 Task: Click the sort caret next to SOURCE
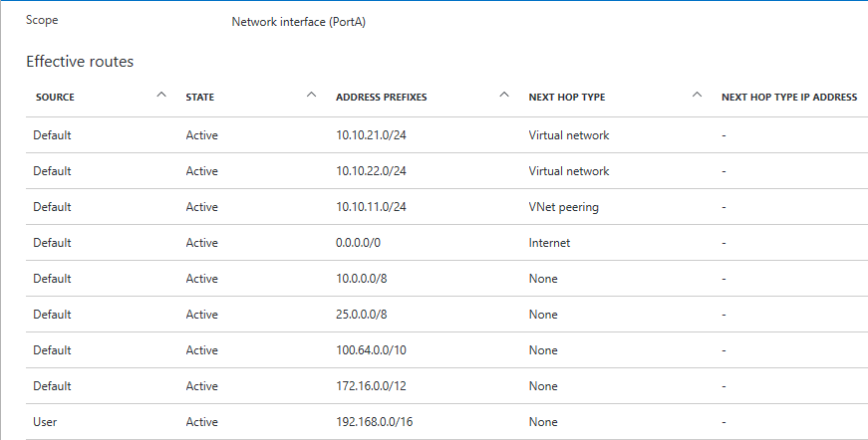[x=161, y=96]
